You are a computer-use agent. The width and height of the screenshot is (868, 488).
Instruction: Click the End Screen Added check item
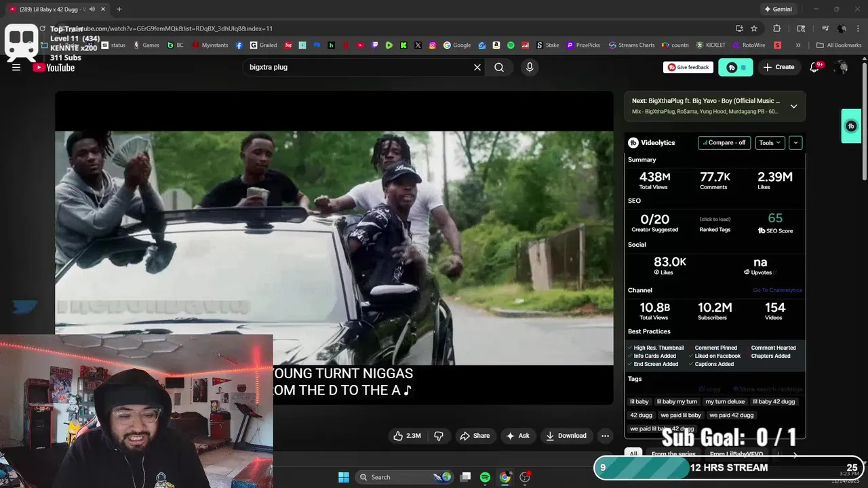[653, 364]
